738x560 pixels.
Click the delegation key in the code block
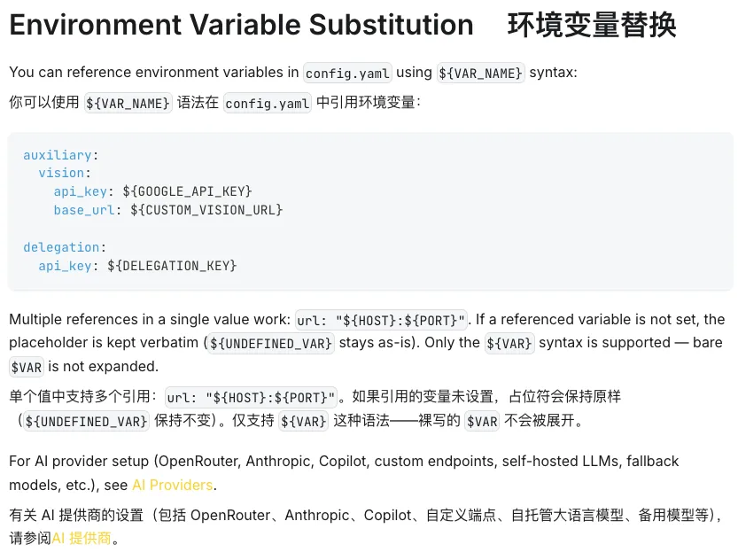pos(61,247)
